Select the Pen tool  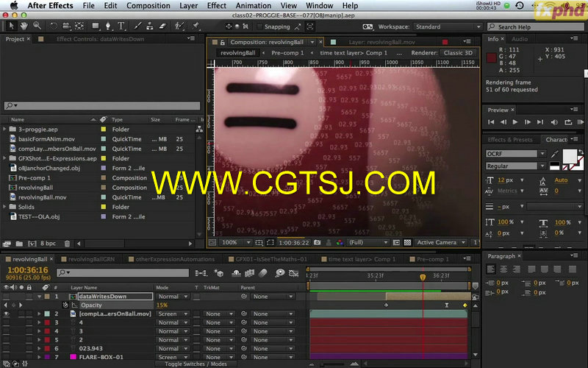click(x=108, y=26)
